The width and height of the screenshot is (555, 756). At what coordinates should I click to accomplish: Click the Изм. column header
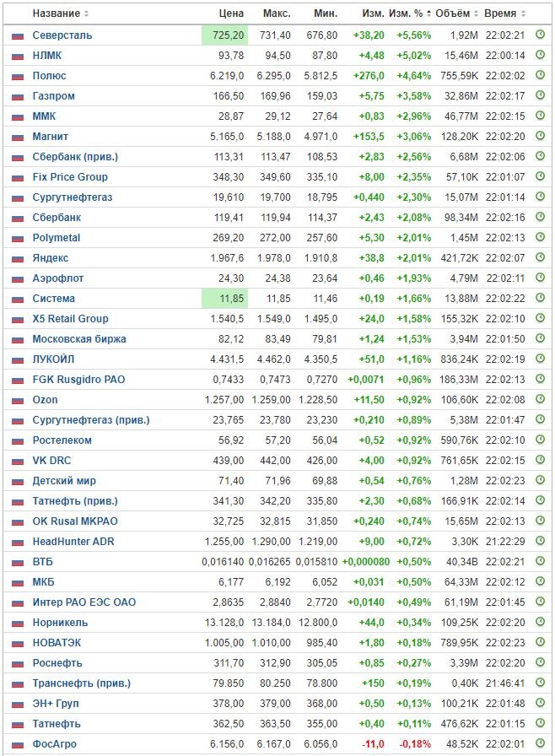(374, 13)
